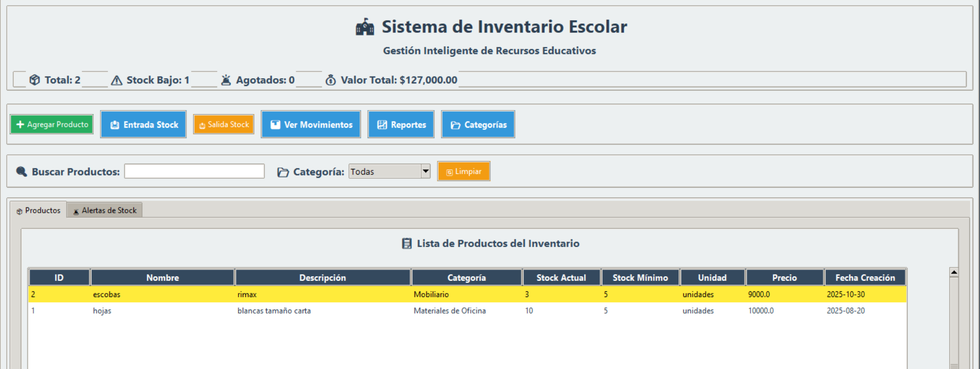
Task: Sort by the Descripción column header
Action: point(323,278)
